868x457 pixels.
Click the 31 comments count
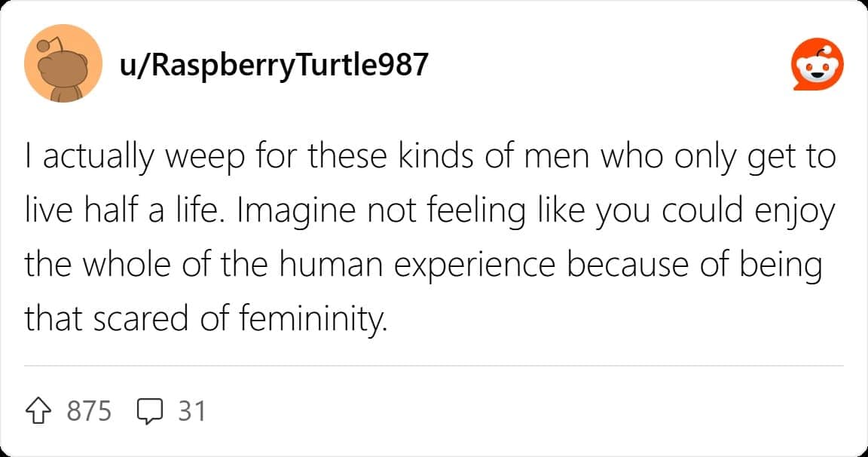[191, 411]
